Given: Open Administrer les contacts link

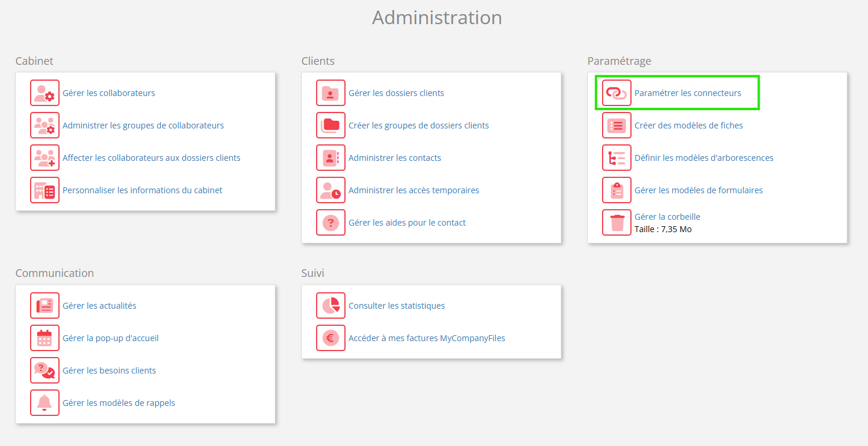Looking at the screenshot, I should point(394,158).
